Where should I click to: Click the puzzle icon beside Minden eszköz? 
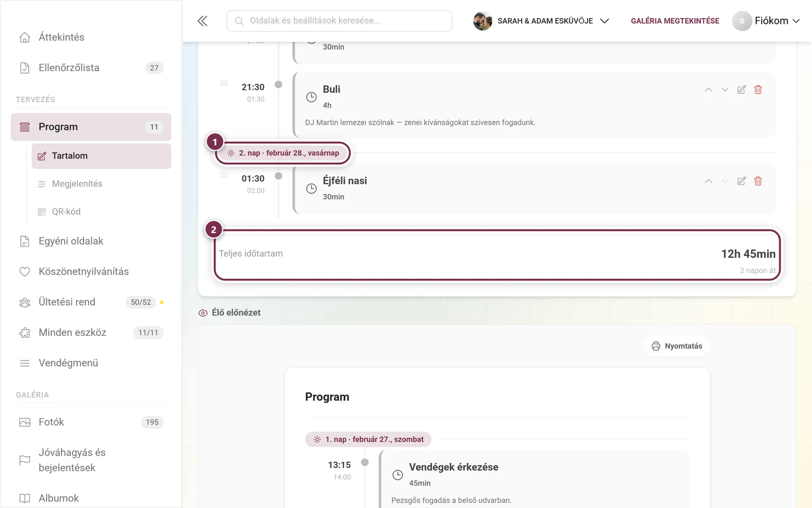(25, 332)
